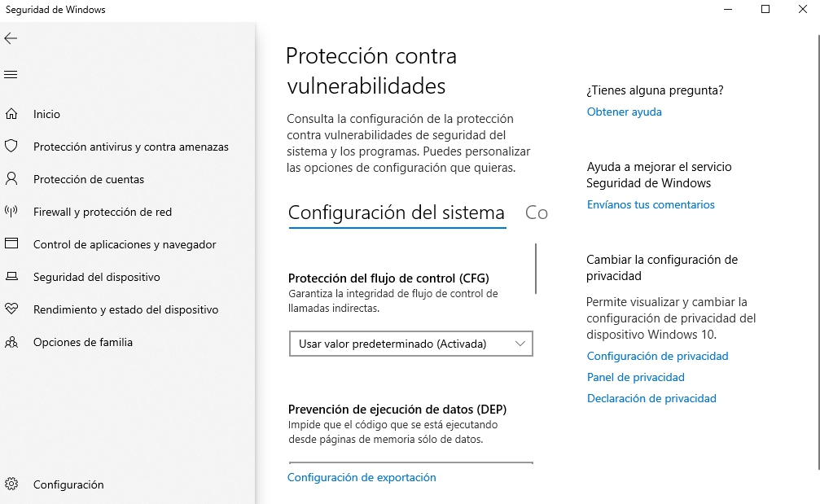Viewport: 820px width, 504px height.
Task: Switch to the Configuración del sistema tab
Action: 395,213
